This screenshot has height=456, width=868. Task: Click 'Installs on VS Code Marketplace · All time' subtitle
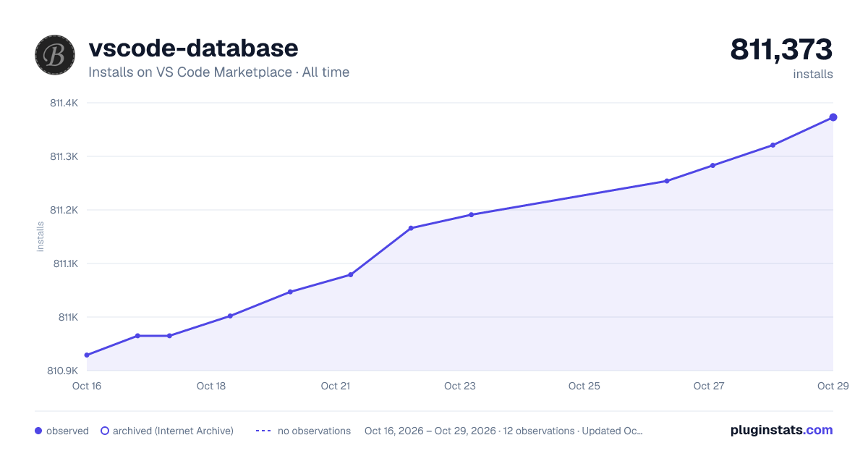click(x=218, y=72)
